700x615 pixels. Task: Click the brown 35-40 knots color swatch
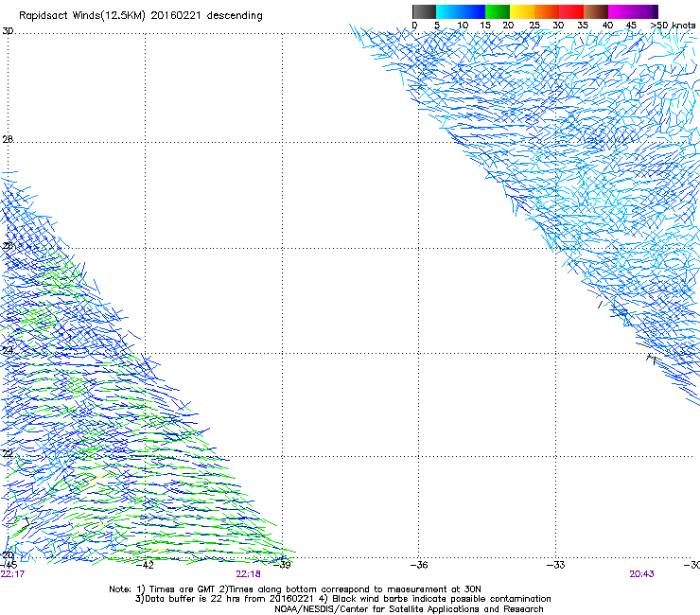click(x=596, y=11)
